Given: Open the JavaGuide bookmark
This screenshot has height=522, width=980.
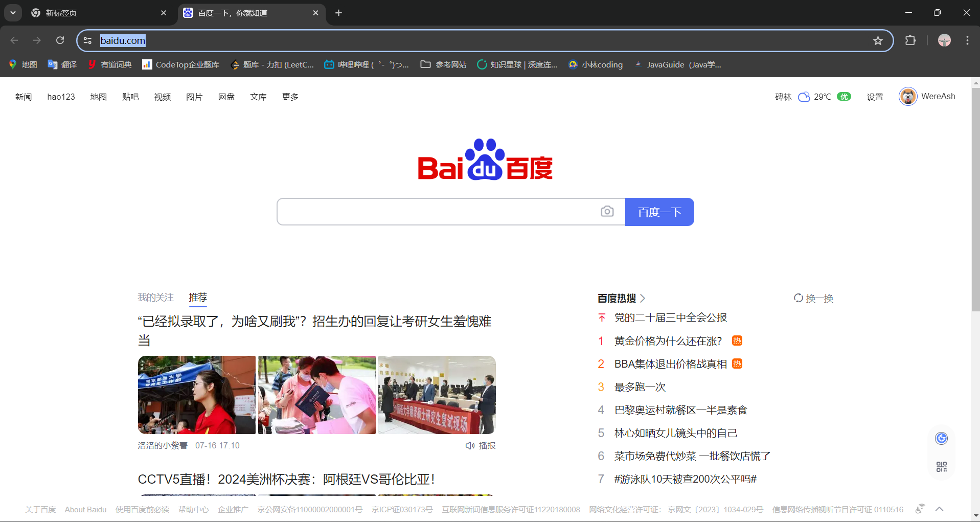Looking at the screenshot, I should [x=678, y=64].
